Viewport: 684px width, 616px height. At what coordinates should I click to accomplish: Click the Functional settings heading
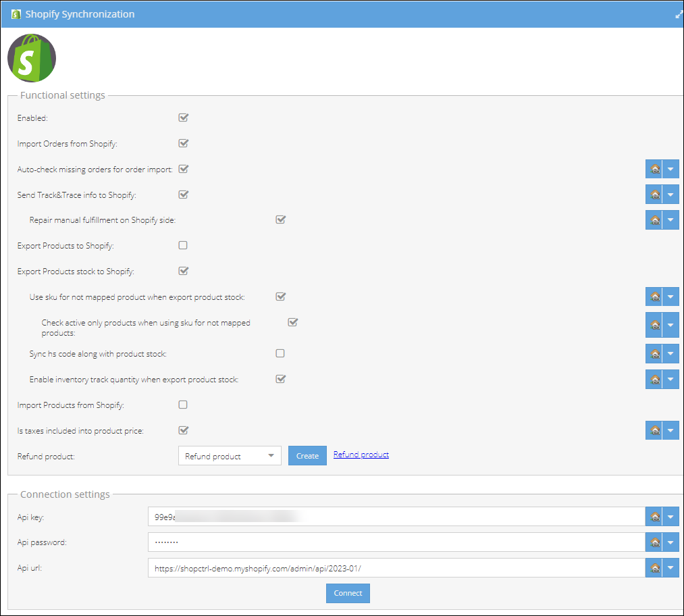click(x=62, y=95)
